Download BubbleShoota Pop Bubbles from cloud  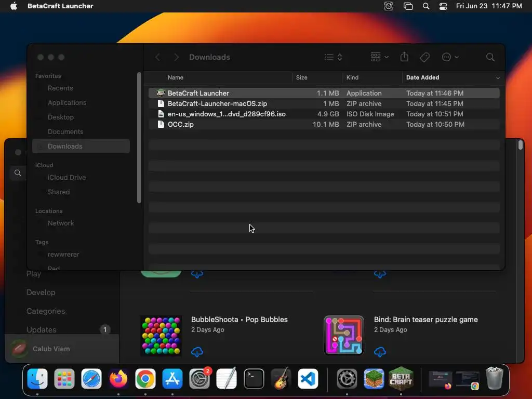coord(197,352)
